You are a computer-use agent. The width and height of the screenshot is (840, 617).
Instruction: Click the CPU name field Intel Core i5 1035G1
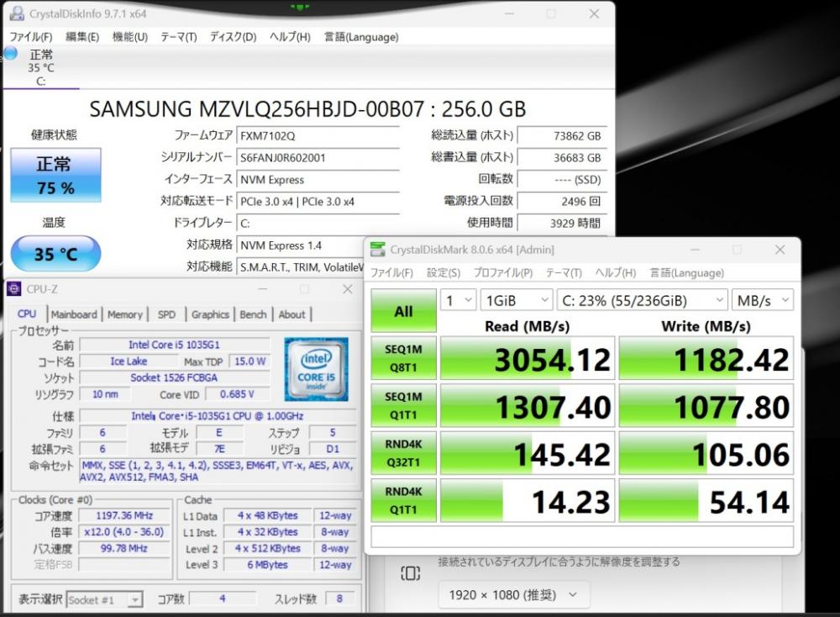pyautogui.click(x=174, y=345)
